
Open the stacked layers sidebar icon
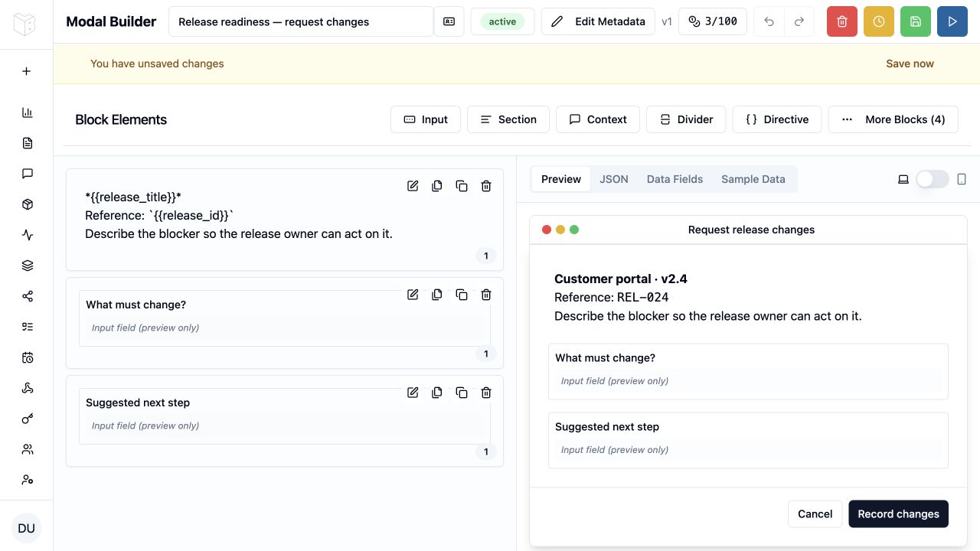coord(28,266)
